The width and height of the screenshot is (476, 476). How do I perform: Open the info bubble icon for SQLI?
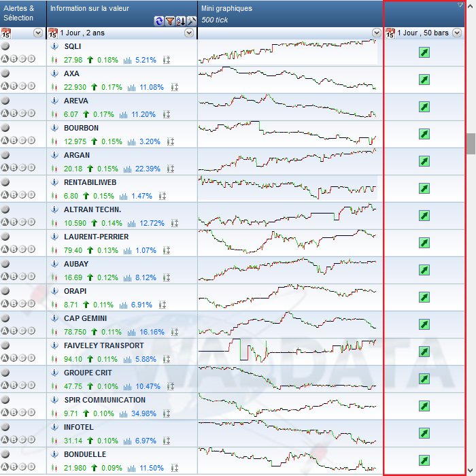click(54, 46)
